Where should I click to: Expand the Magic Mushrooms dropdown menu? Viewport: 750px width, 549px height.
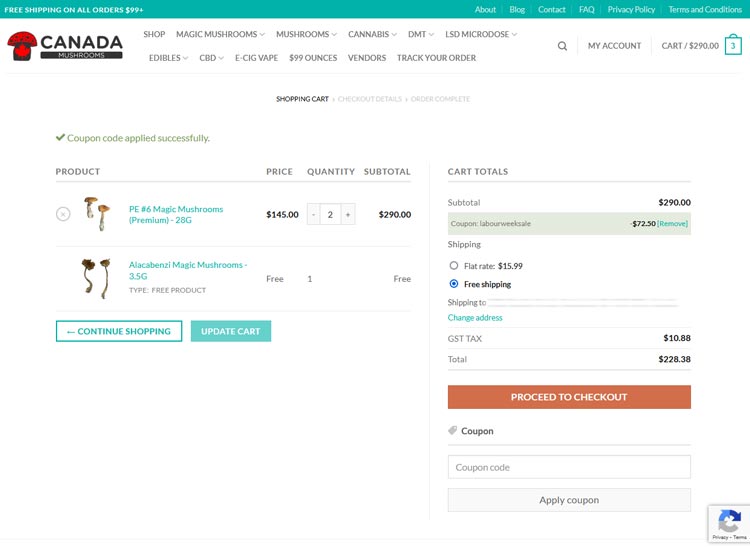click(x=220, y=34)
